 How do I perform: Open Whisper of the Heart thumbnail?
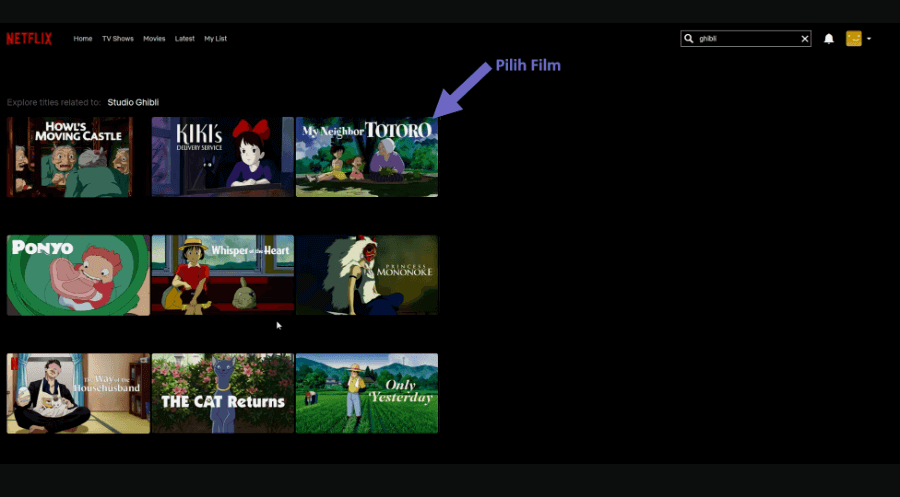223,275
